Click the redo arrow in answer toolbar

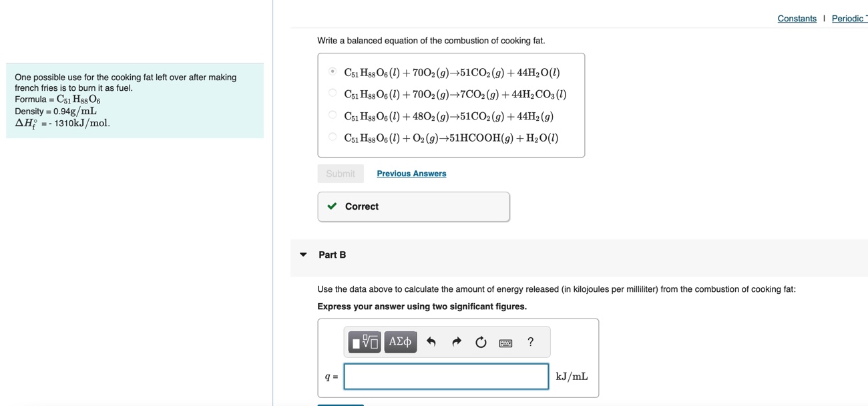(x=457, y=342)
